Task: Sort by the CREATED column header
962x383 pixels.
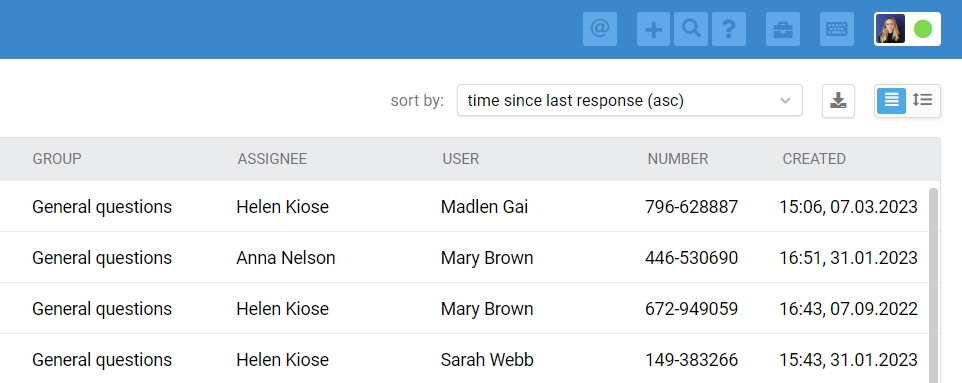Action: click(x=814, y=159)
